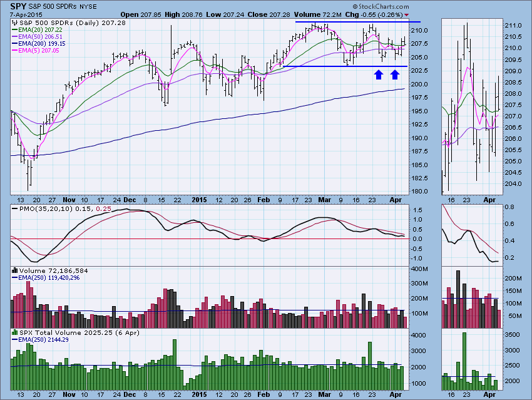Screen dimensions: 532x400
Task: Click the histogram icon beside Volume 72,186,584
Action: coord(15,271)
